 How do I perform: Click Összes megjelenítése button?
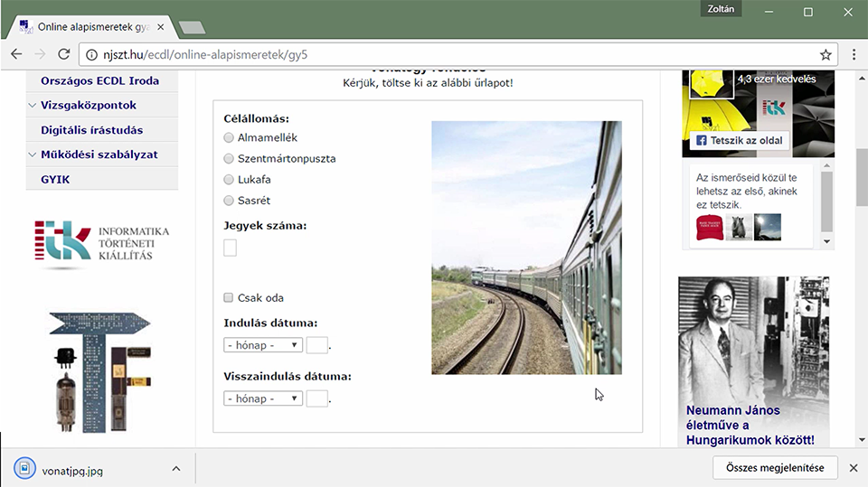click(775, 468)
